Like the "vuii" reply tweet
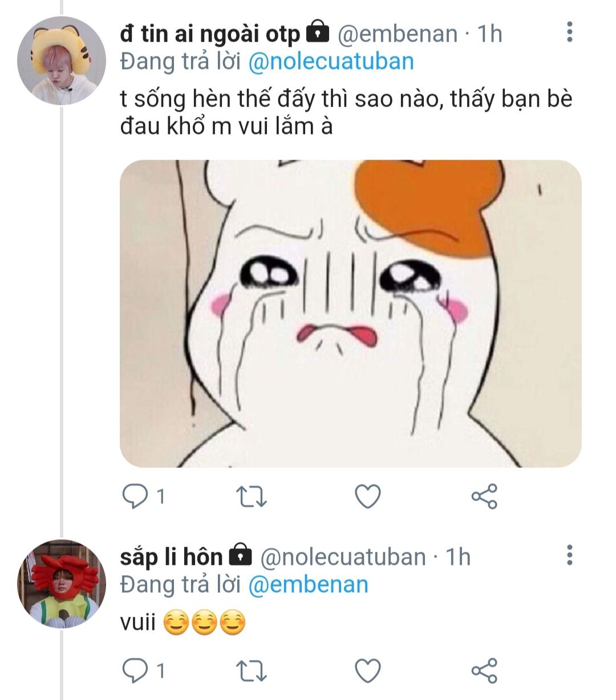 pos(368,671)
